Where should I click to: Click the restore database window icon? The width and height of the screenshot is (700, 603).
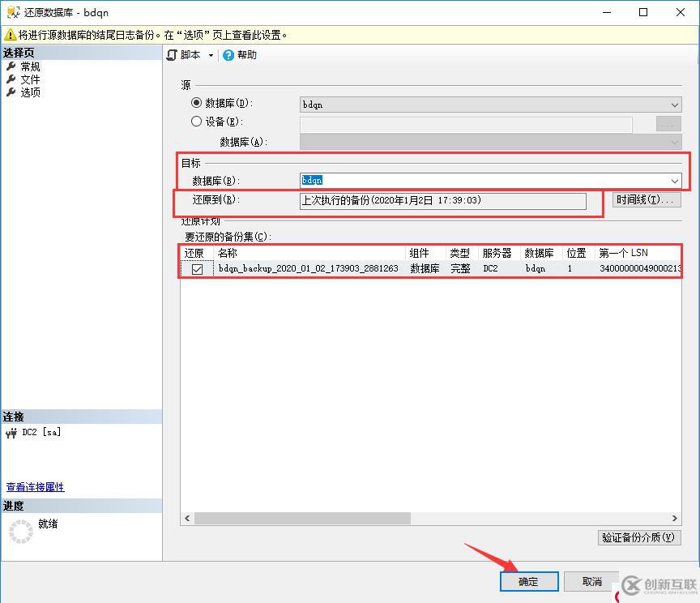click(13, 12)
